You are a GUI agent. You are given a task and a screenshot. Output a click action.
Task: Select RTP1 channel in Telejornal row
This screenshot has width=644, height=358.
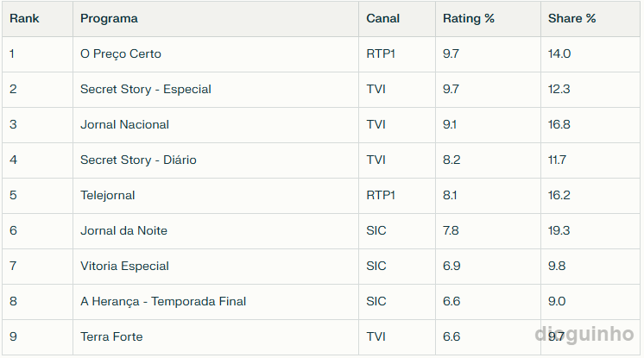tap(381, 196)
